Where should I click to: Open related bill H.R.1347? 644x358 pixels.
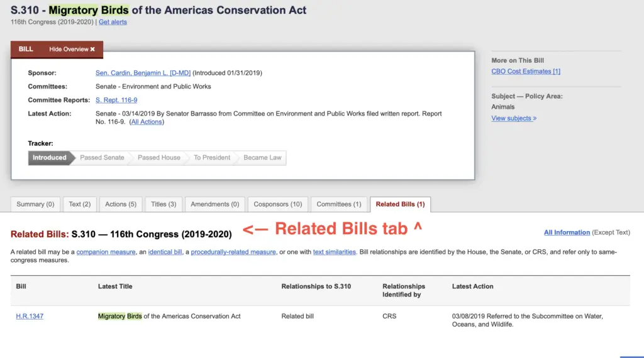pyautogui.click(x=30, y=316)
